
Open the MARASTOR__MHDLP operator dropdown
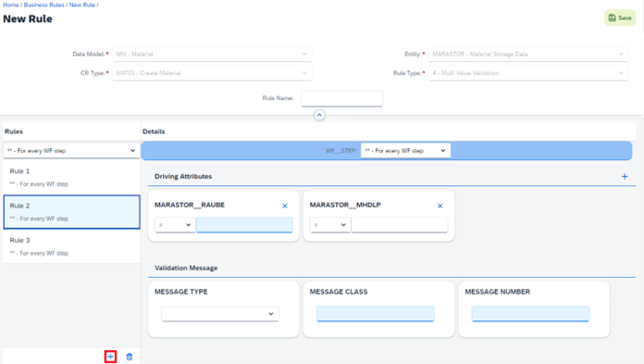click(329, 225)
